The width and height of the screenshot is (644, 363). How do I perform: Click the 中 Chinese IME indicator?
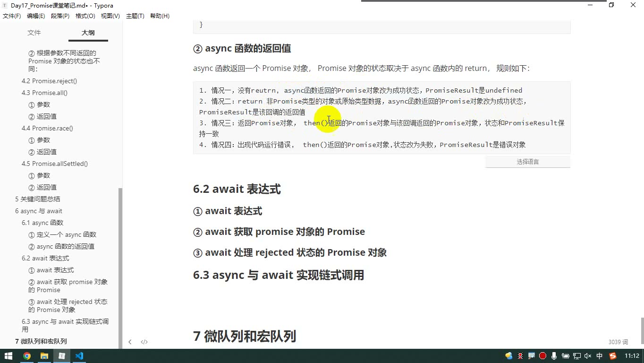[x=600, y=356]
